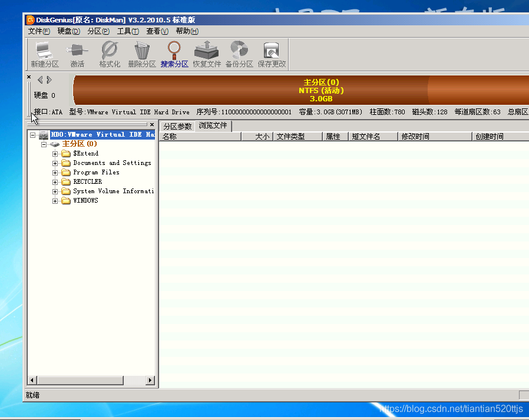Image resolution: width=529 pixels, height=420 pixels.
Task: Click the Backup Partition (备份分区) icon
Action: click(x=239, y=55)
